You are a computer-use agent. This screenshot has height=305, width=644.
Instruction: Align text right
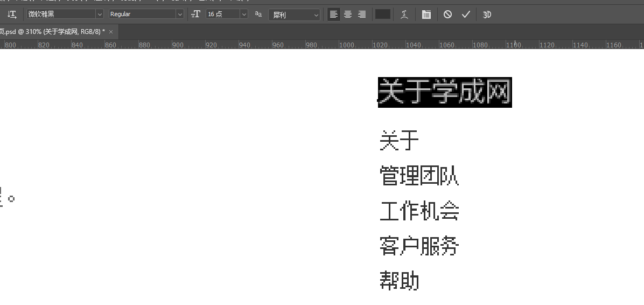point(362,15)
